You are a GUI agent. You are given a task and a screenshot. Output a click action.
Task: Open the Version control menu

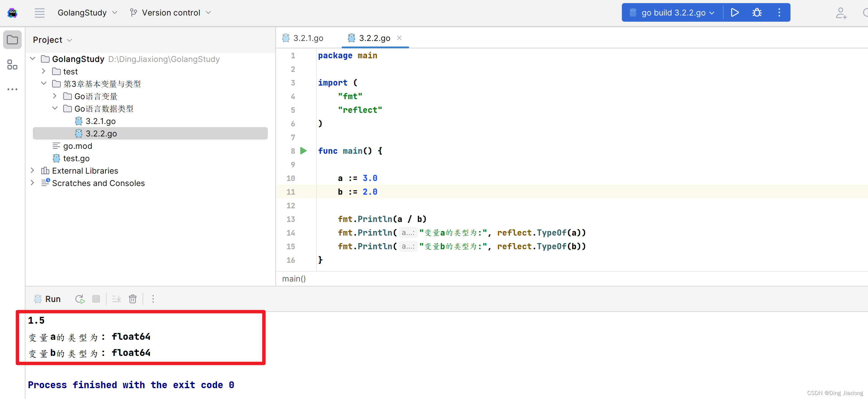click(x=170, y=13)
